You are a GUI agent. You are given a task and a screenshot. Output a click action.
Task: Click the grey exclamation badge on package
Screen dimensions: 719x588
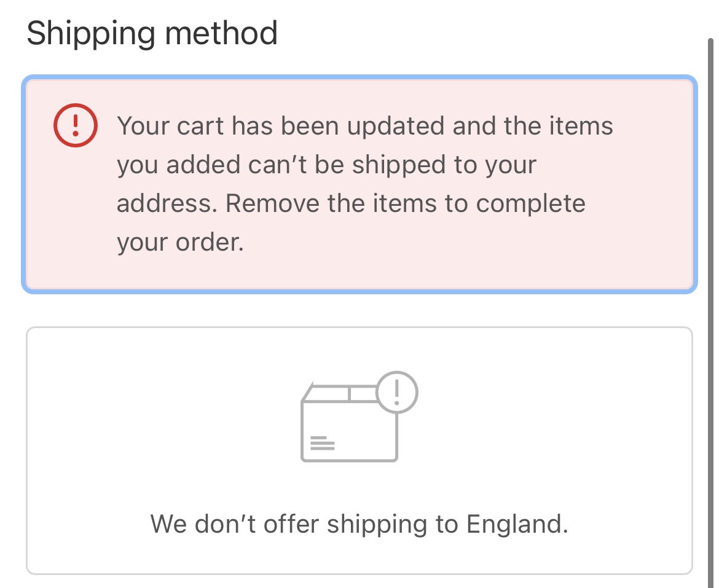(396, 391)
